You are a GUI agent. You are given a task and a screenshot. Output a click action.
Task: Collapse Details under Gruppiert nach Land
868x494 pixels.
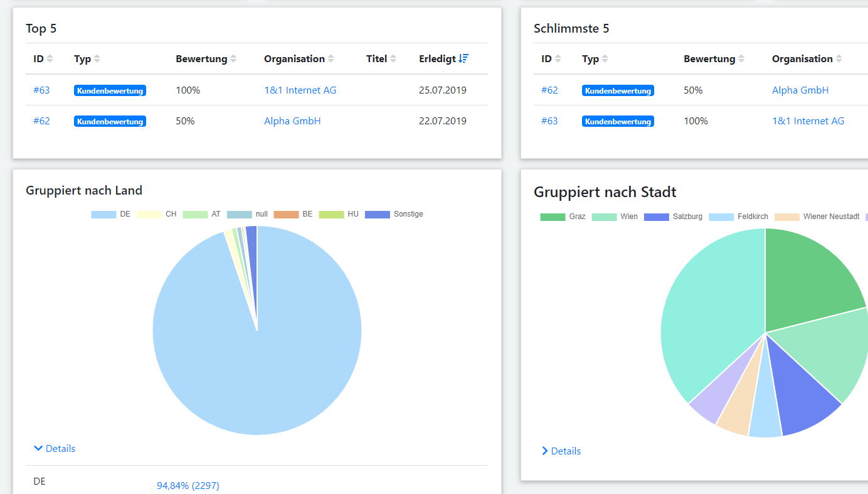click(55, 449)
